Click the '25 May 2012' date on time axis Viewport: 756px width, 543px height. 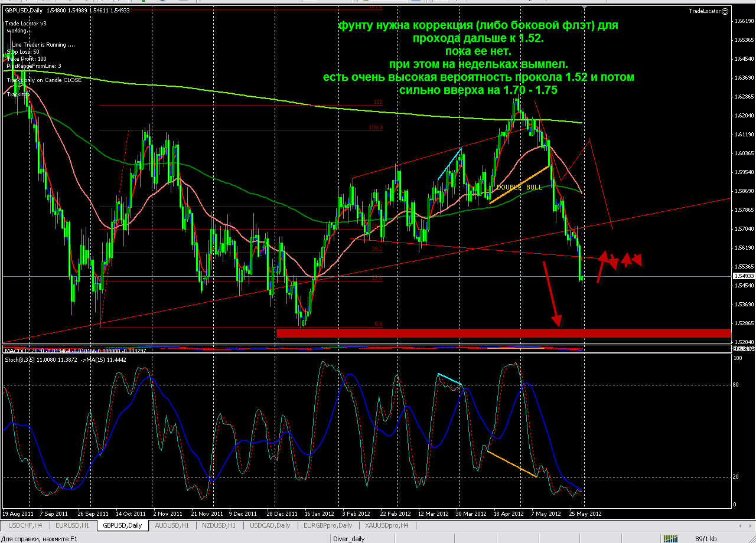(585, 513)
